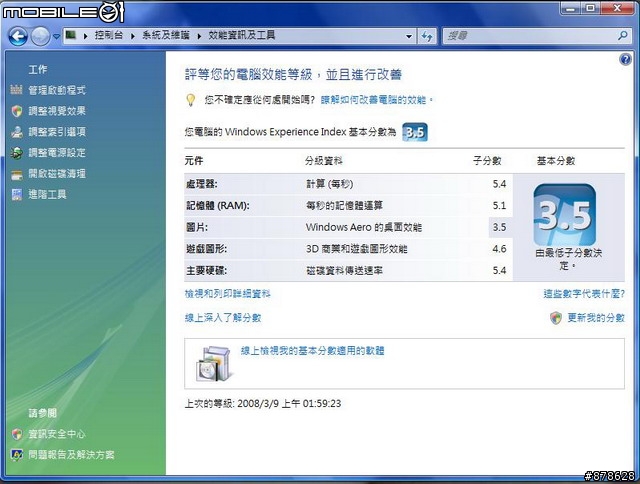640x484 pixels.
Task: Open 開啟磁碟清理 task link
Action: (x=57, y=173)
